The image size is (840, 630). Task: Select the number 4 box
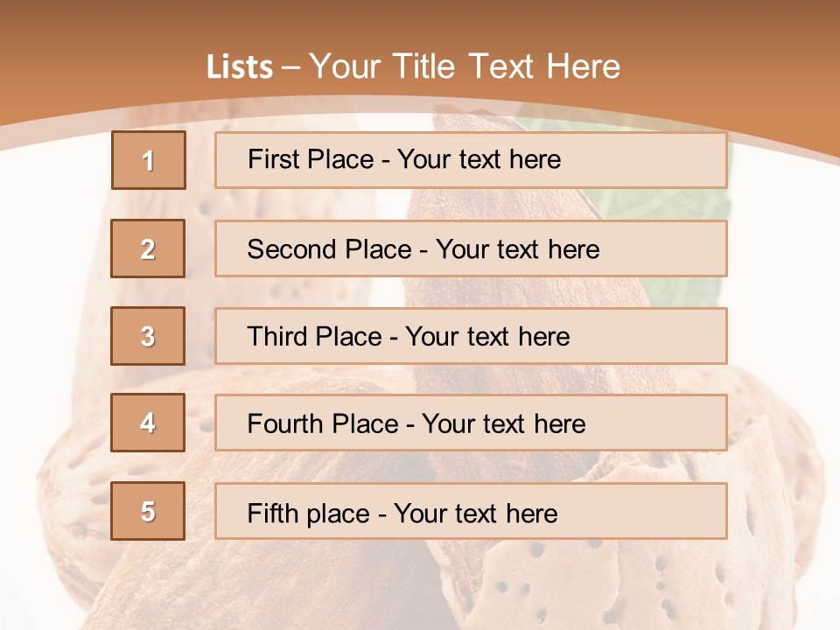148,423
